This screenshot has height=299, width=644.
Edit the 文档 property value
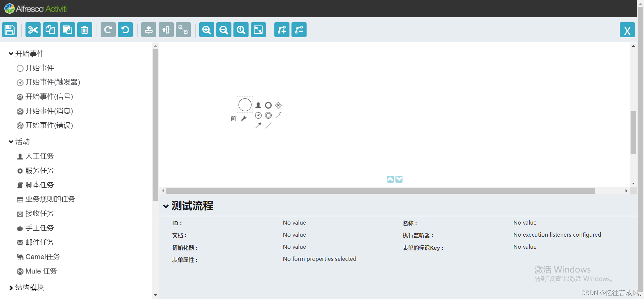294,235
